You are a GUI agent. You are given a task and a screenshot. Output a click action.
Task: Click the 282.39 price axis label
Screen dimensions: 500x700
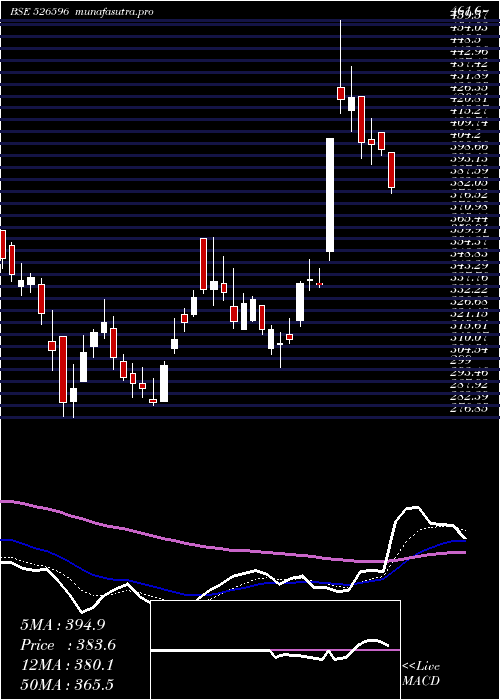pos(469,397)
